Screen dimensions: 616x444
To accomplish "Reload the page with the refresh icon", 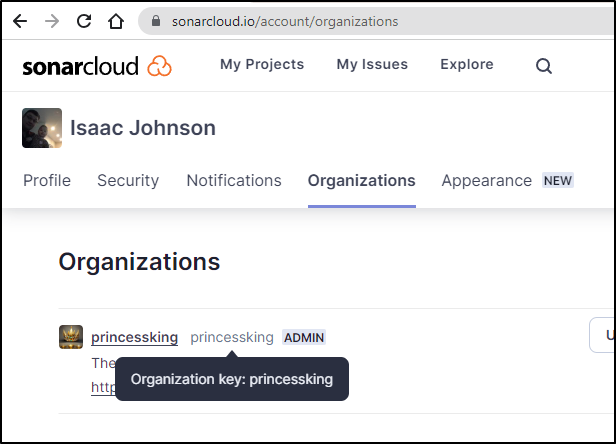I will [x=84, y=21].
